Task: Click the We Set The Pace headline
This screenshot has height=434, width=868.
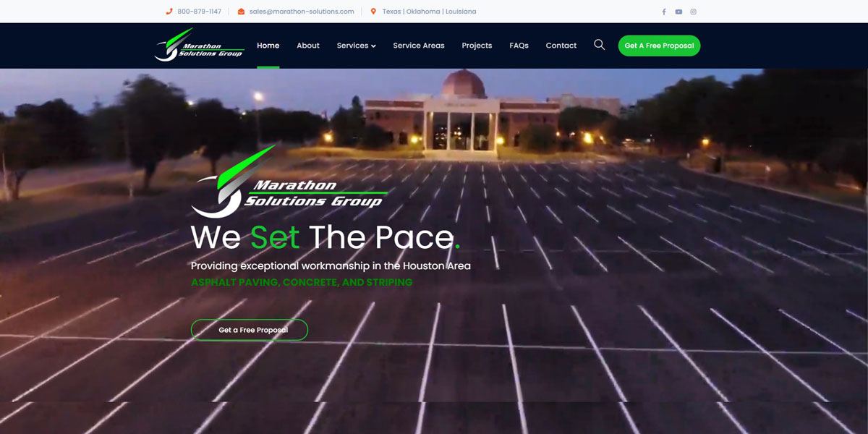Action: 325,237
